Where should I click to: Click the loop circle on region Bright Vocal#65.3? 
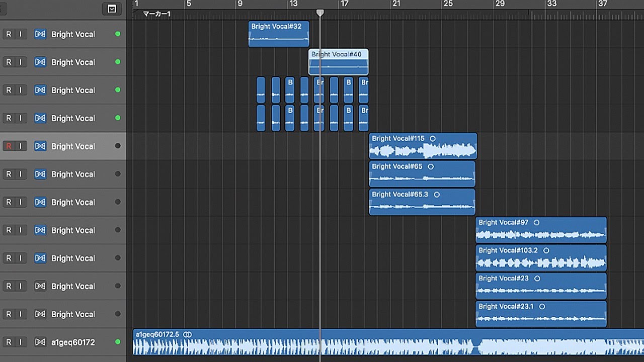coord(437,195)
